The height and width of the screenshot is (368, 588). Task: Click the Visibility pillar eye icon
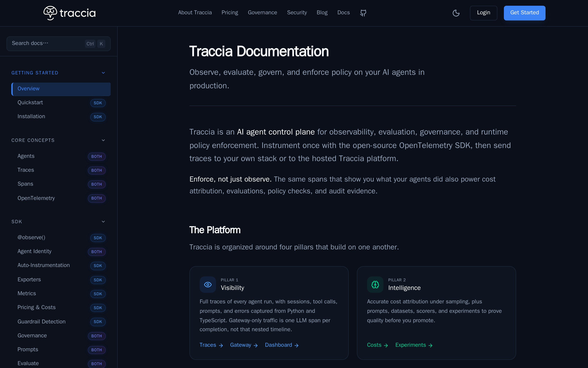(208, 284)
